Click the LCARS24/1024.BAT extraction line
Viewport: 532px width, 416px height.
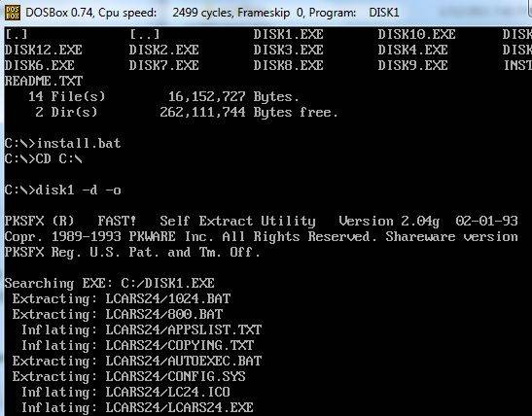point(122,298)
